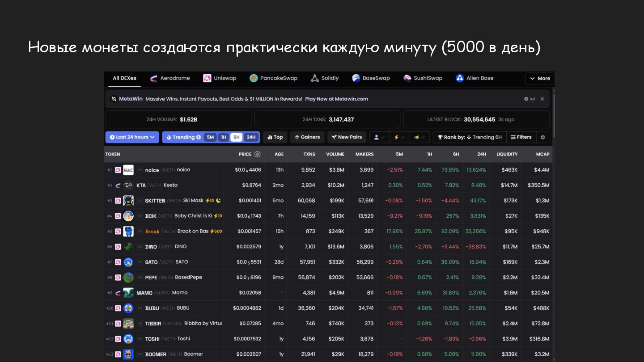Click the Broak token avatar
Viewport: 644px width, 362px height.
click(x=128, y=232)
